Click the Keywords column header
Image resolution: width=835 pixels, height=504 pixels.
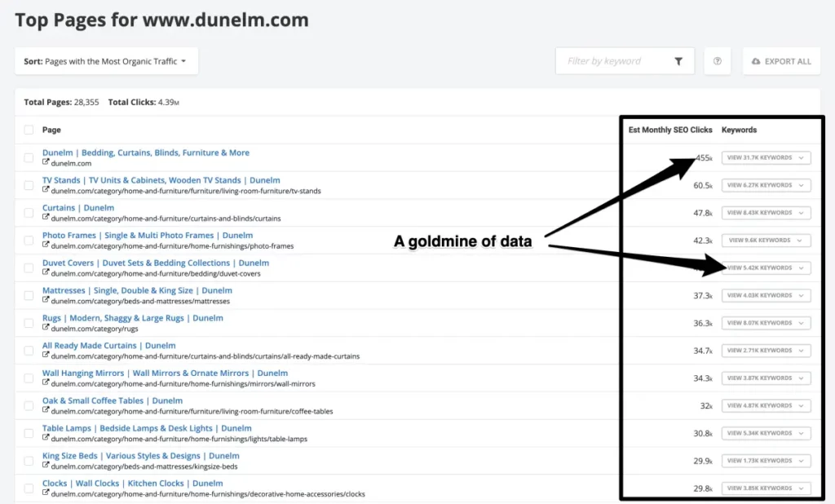pyautogui.click(x=739, y=130)
